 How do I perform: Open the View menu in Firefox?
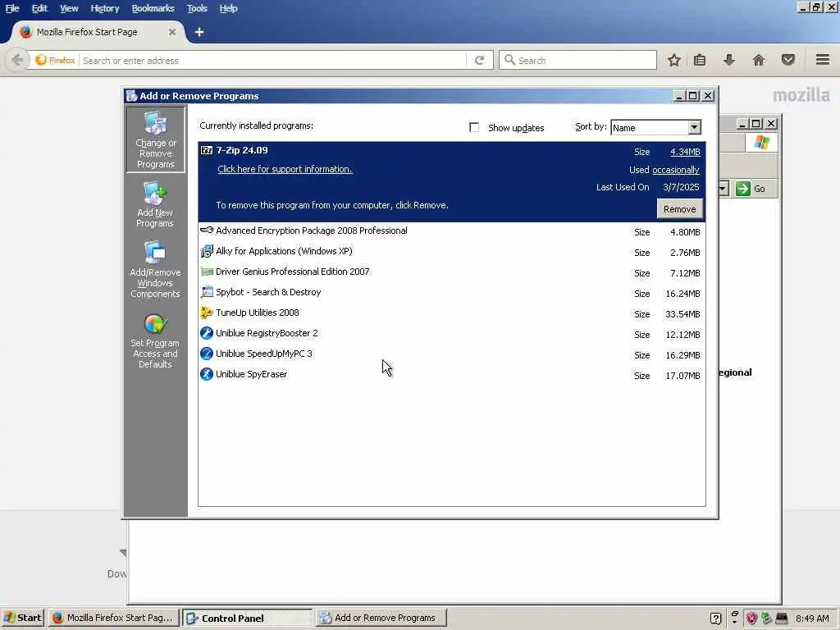pos(69,8)
